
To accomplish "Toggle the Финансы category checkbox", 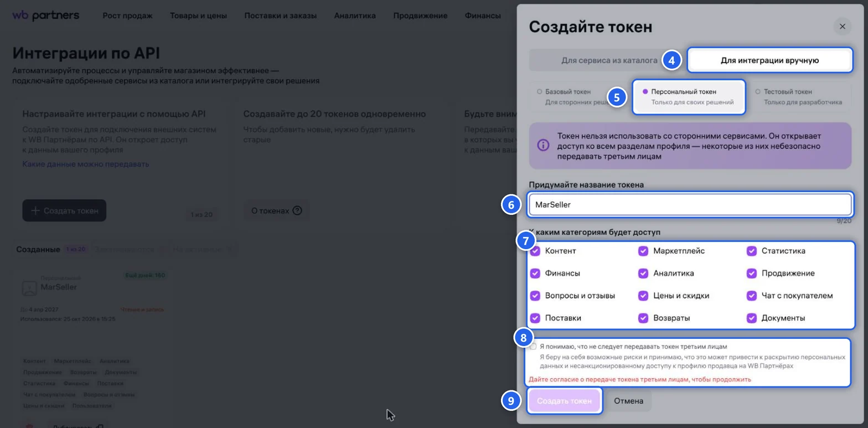I will coord(535,273).
